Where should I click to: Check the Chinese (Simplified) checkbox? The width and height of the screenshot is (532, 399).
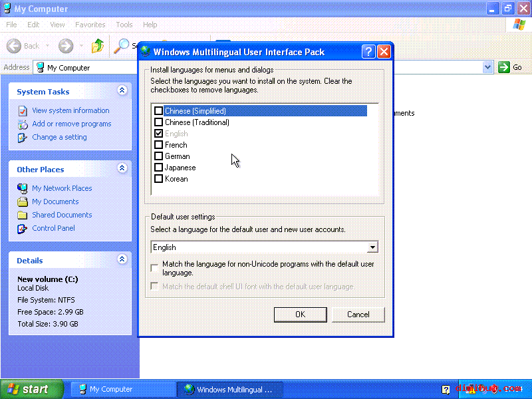click(x=158, y=111)
